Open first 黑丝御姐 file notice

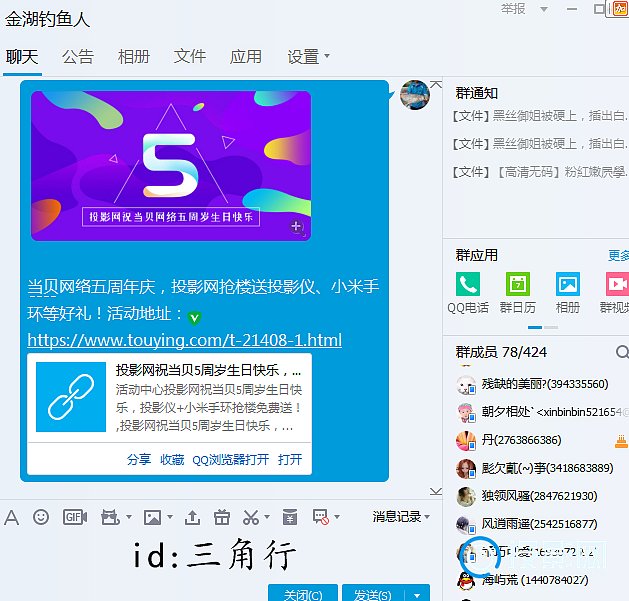(x=540, y=116)
